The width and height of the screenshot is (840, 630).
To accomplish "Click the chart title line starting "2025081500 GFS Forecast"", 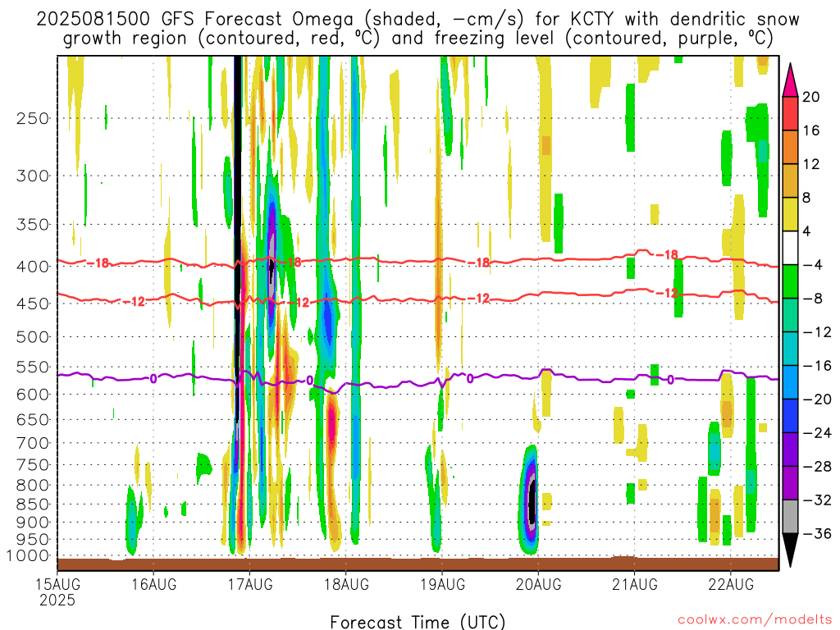I will 418,20.
